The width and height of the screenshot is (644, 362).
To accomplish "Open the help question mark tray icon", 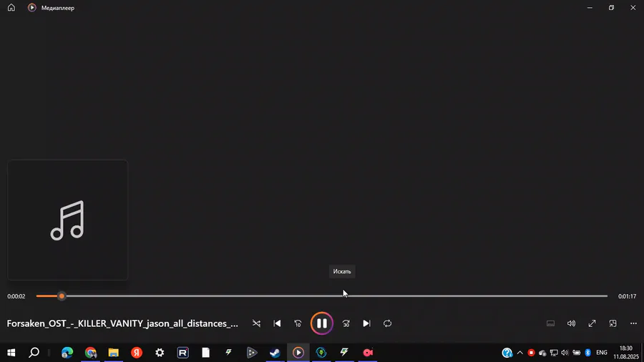I will pyautogui.click(x=507, y=353).
